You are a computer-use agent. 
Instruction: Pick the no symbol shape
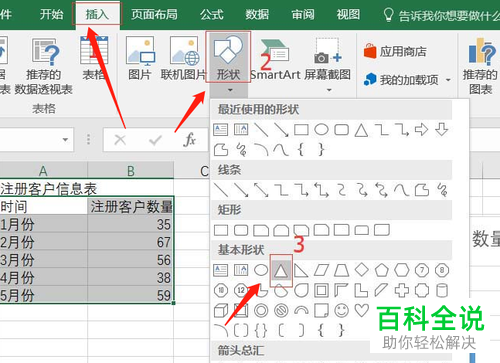(281, 311)
